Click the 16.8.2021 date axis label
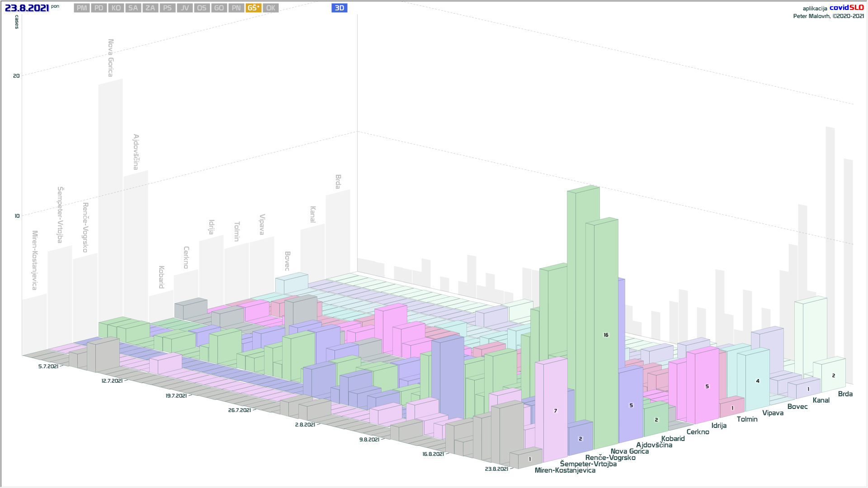The height and width of the screenshot is (488, 868). (433, 454)
